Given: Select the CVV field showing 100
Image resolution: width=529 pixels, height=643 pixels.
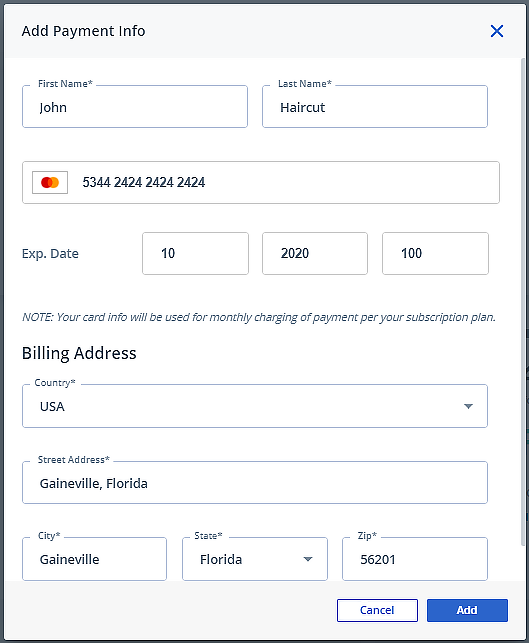Looking at the screenshot, I should tap(436, 253).
